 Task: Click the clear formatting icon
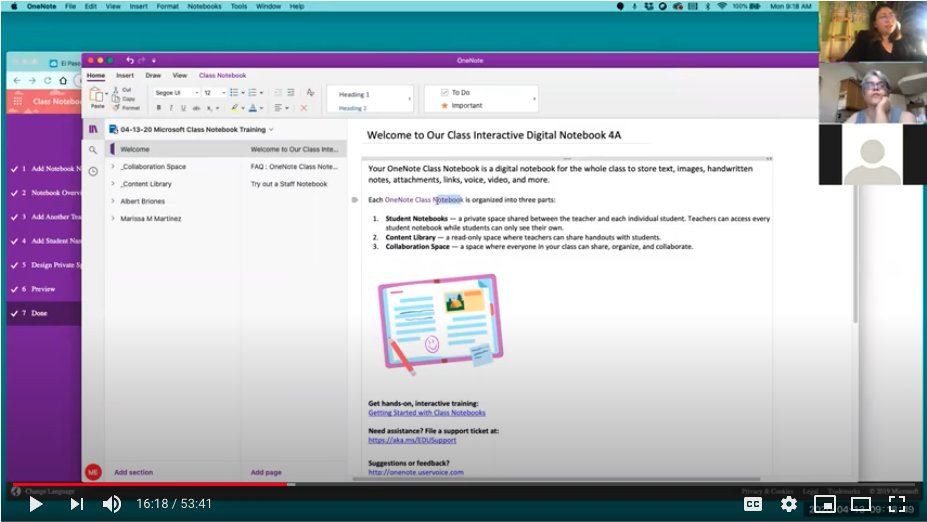point(310,92)
